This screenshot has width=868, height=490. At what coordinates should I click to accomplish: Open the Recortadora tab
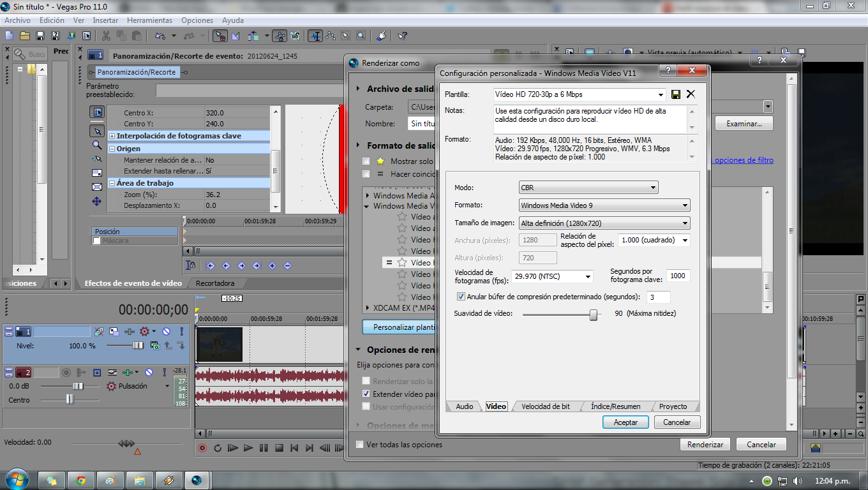tap(215, 283)
